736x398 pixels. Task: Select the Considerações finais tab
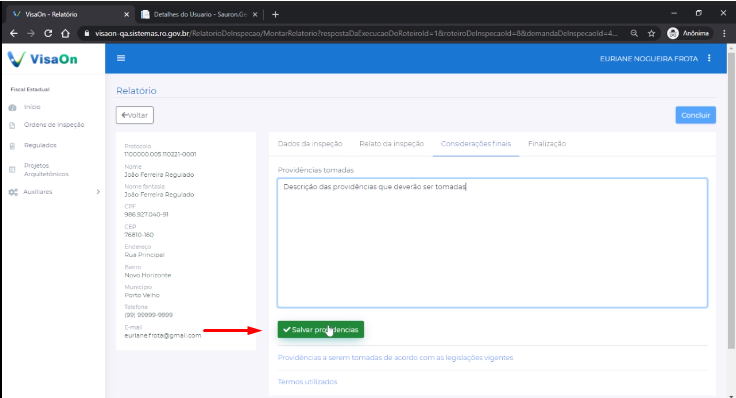[476, 144]
